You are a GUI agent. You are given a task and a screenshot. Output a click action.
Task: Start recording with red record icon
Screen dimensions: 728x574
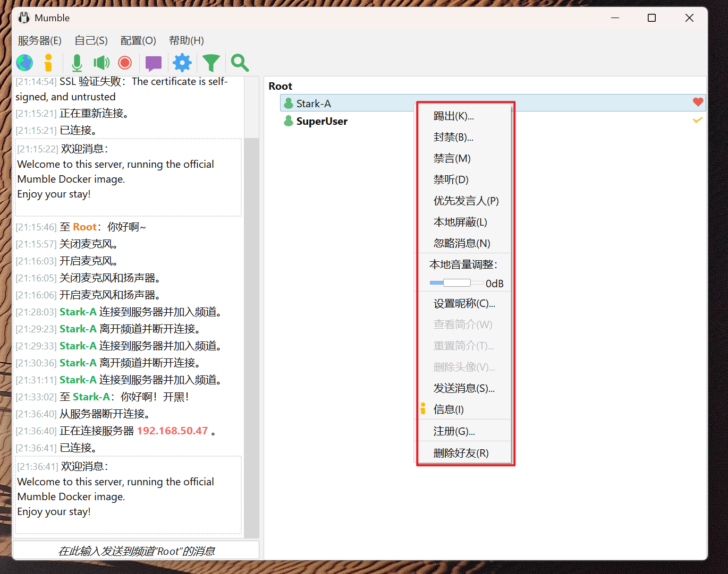point(125,63)
